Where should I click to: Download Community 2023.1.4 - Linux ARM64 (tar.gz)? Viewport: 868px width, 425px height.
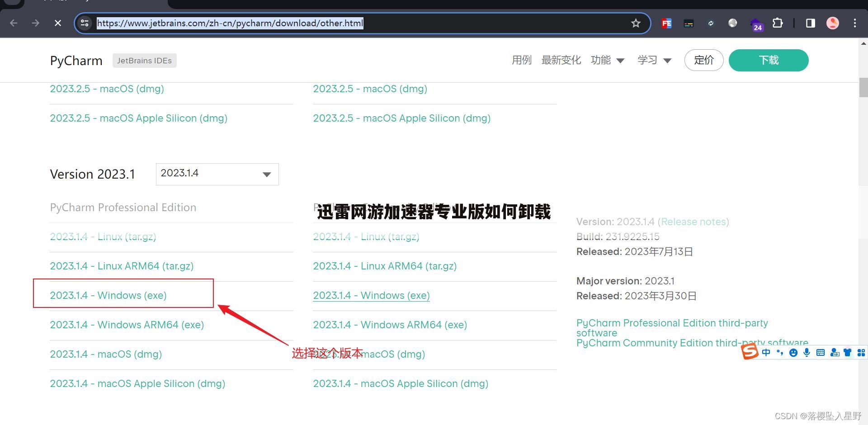tap(385, 266)
